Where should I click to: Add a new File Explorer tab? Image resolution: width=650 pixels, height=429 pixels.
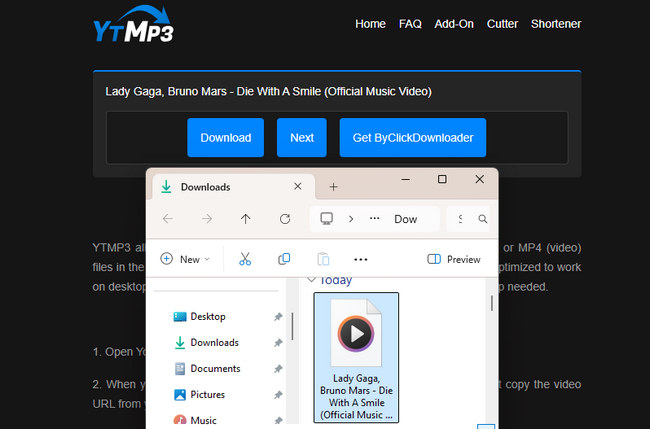[x=333, y=187]
